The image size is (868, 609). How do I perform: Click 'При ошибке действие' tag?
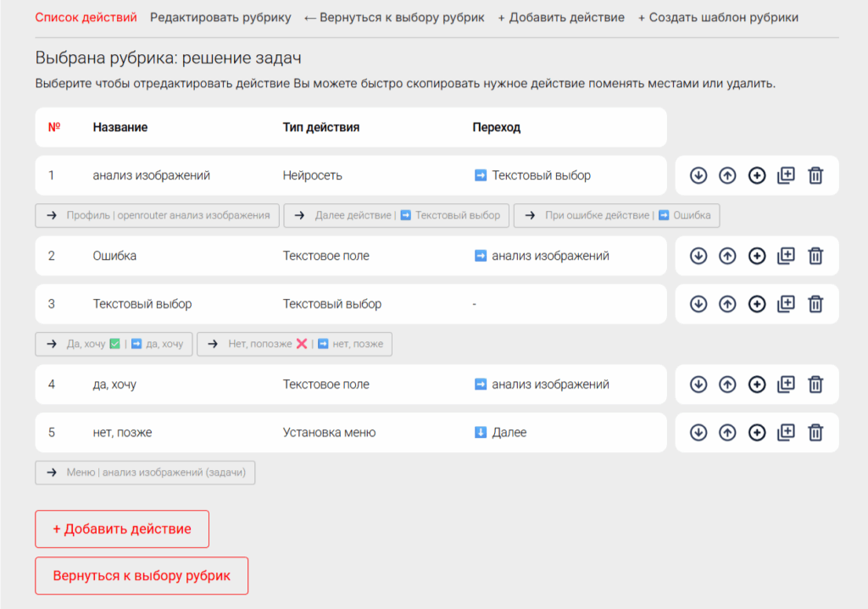(x=617, y=216)
